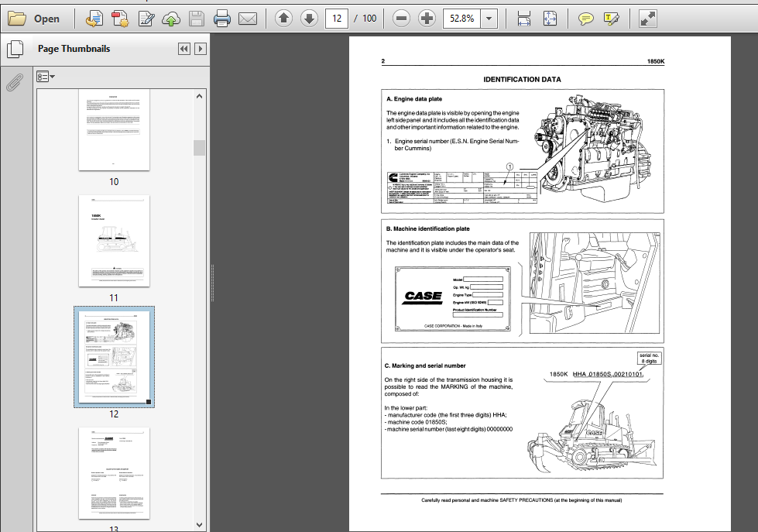Add a sticky note comment
This screenshot has height=532, width=758.
(x=585, y=19)
